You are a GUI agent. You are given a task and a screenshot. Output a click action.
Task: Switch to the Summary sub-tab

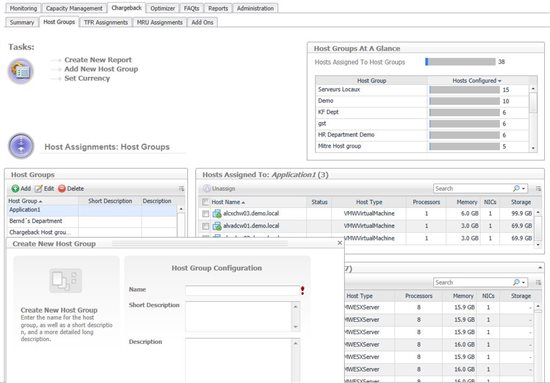point(22,22)
